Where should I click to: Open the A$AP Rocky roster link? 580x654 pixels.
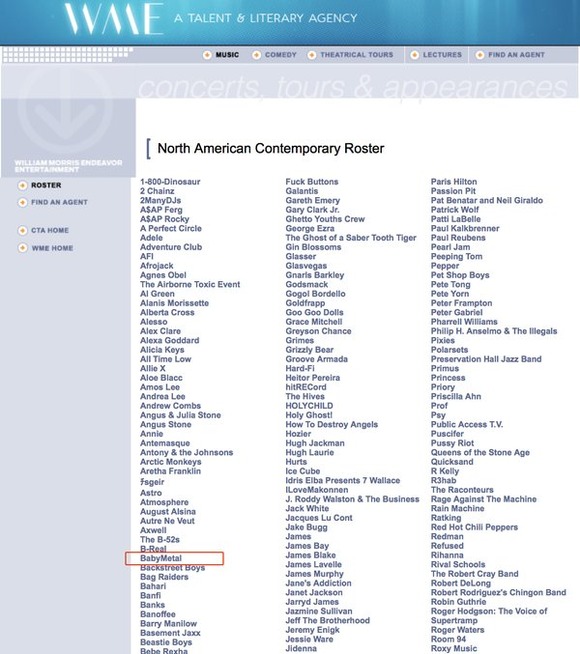pyautogui.click(x=165, y=219)
